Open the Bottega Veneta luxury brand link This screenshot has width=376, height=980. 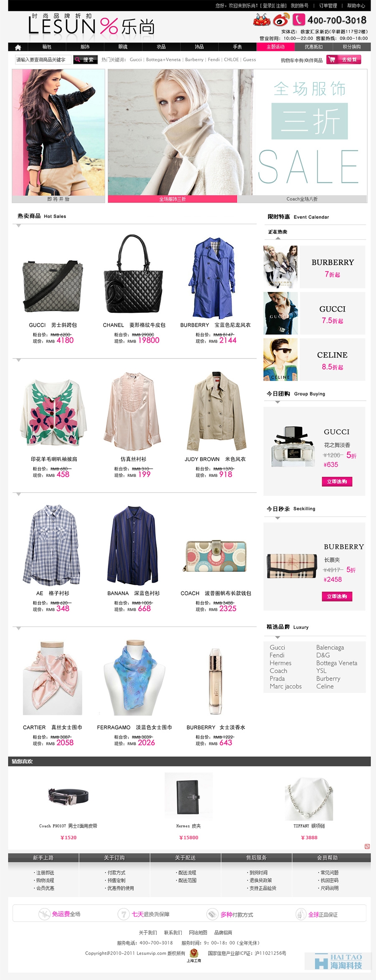(337, 663)
